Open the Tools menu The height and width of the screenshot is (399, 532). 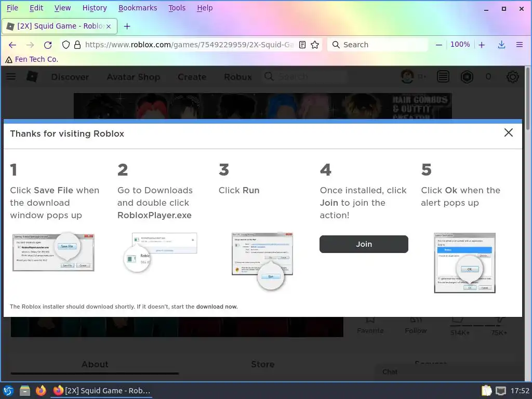177,8
